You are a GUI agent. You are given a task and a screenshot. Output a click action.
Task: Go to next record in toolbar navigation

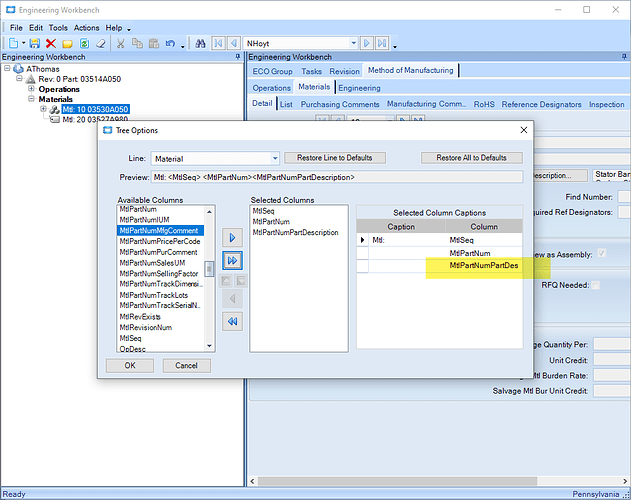pyautogui.click(x=367, y=43)
